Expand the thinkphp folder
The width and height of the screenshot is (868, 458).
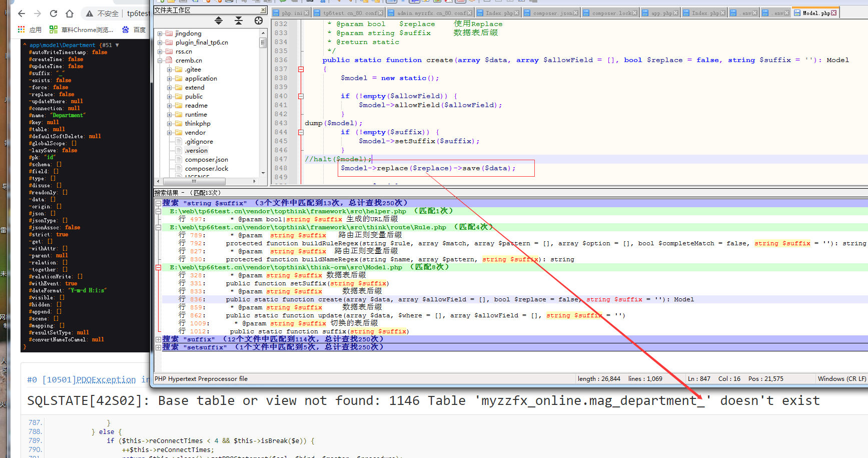170,124
